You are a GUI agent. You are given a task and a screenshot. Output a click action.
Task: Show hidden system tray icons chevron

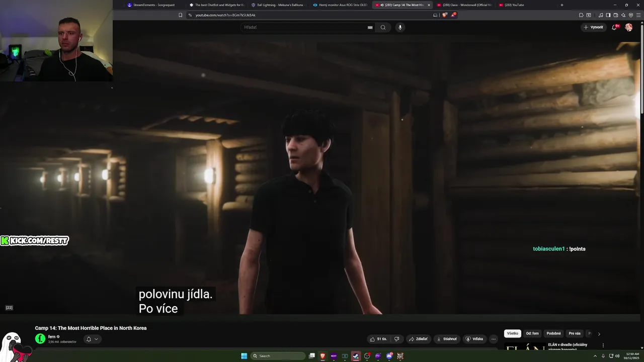(x=595, y=356)
